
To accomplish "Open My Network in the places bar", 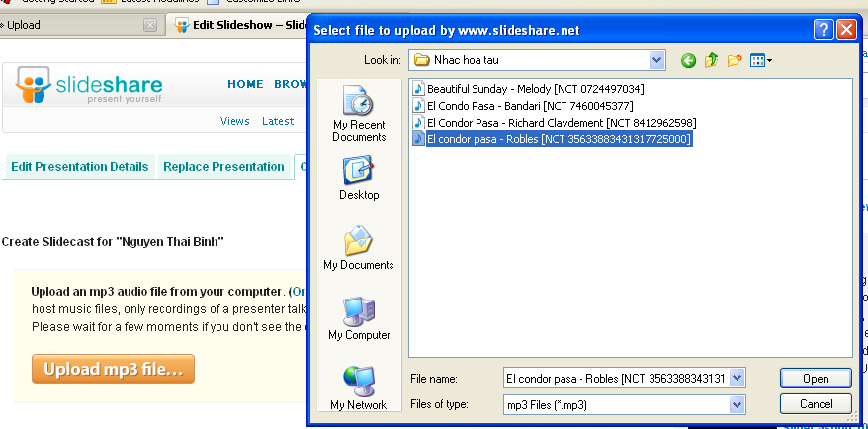I will 359,388.
